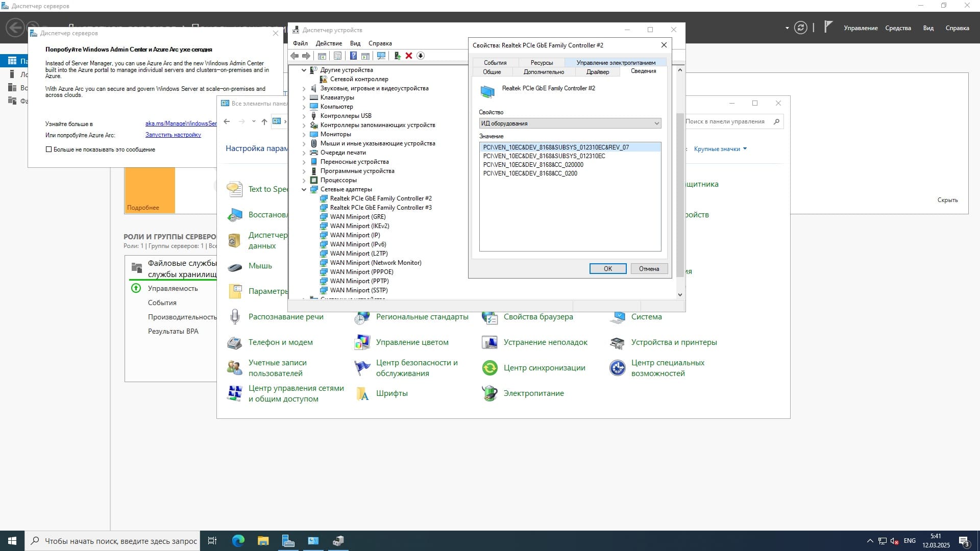Screen dimensions: 980x551
Task: Expand the Очереди печати tree node
Action: [304, 153]
